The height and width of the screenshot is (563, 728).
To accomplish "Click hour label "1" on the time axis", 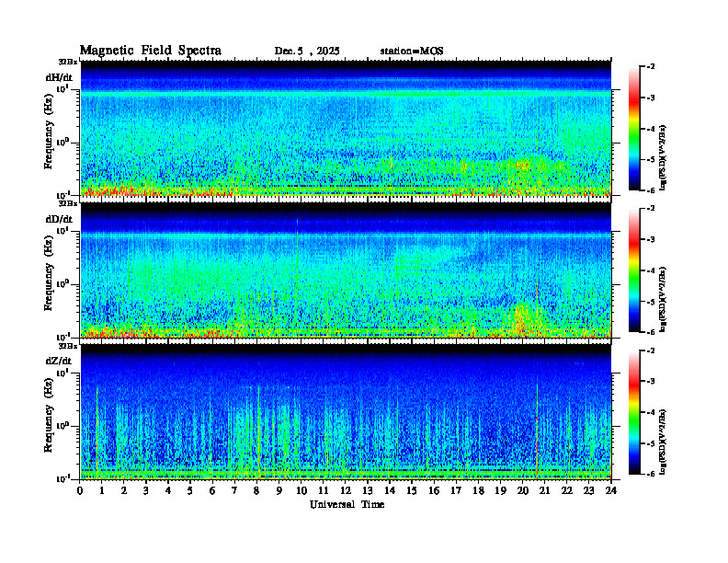I will pyautogui.click(x=102, y=490).
